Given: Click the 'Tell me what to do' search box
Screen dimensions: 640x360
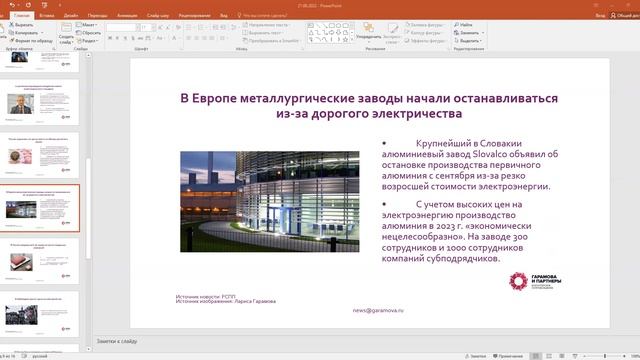Looking at the screenshot, I should click(x=262, y=16).
